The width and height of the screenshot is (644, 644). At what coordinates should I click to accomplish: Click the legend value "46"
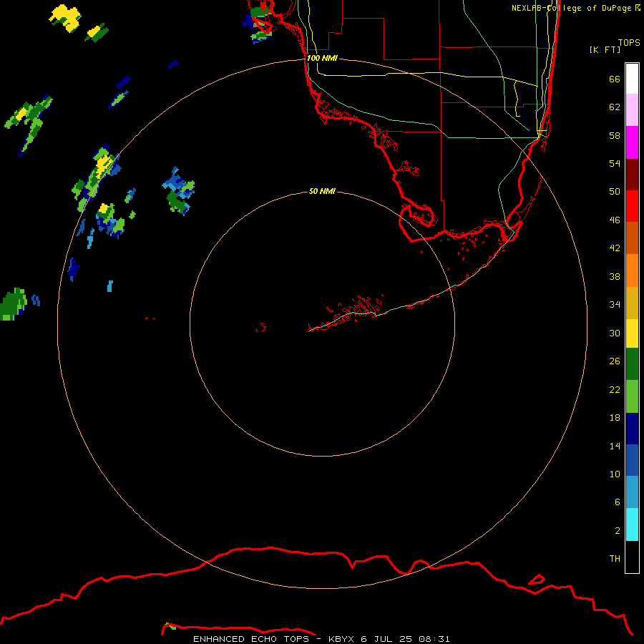(615, 220)
